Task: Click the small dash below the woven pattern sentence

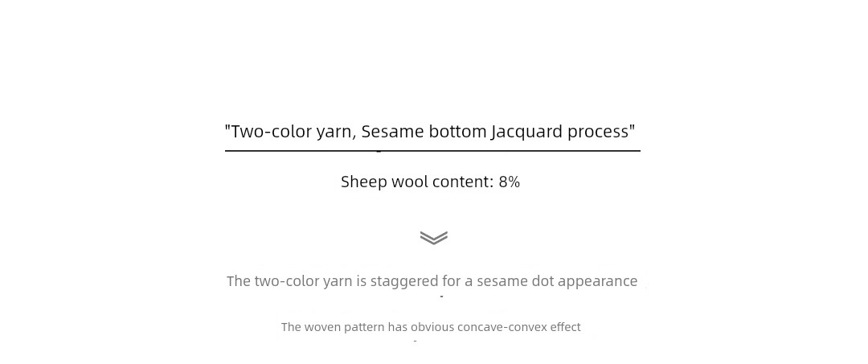Action: (415, 341)
